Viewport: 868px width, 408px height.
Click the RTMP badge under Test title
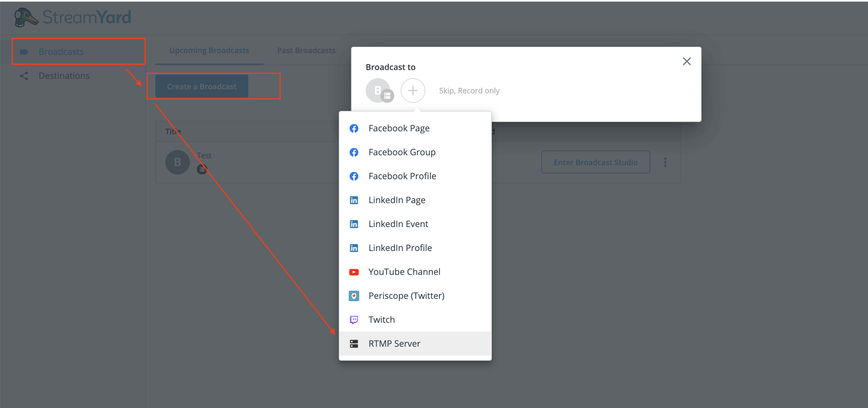coord(202,169)
